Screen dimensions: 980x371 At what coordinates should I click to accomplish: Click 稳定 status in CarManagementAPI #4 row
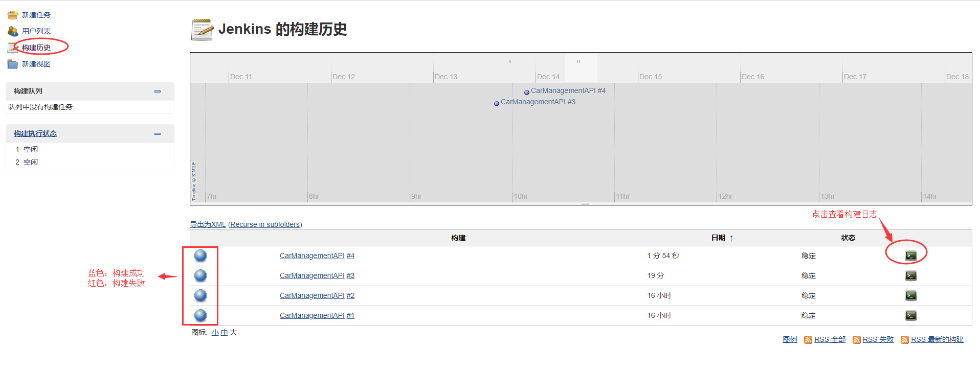(809, 256)
